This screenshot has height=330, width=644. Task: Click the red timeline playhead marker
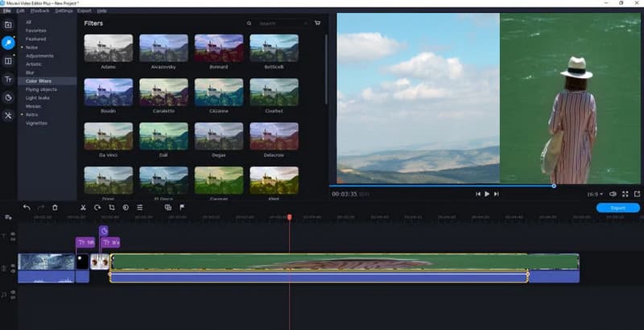click(x=290, y=217)
